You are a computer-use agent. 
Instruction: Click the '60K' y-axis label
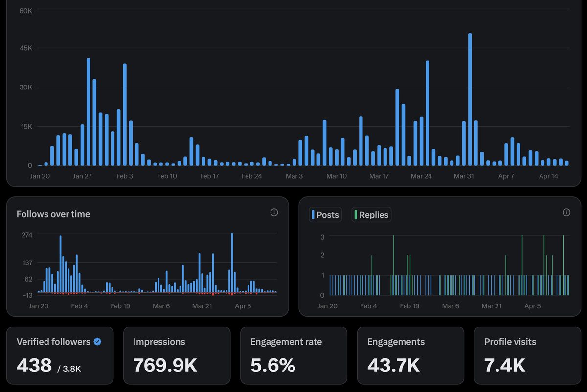pos(26,10)
